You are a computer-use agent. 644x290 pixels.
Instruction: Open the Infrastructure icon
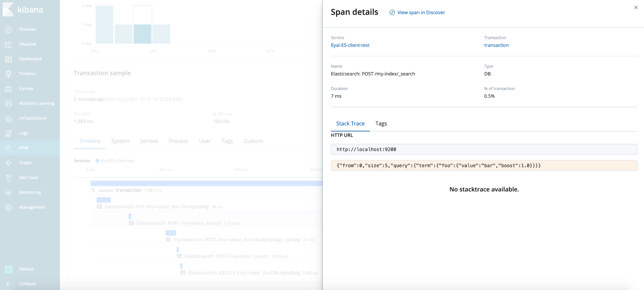9,118
